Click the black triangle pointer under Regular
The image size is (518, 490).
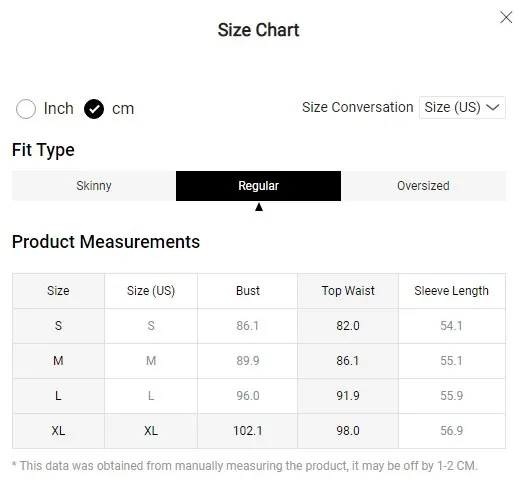(x=259, y=207)
